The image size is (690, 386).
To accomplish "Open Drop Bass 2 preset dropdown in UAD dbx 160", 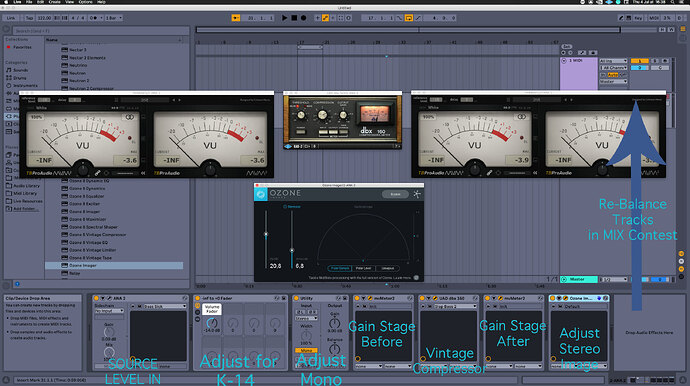I will (455, 306).
